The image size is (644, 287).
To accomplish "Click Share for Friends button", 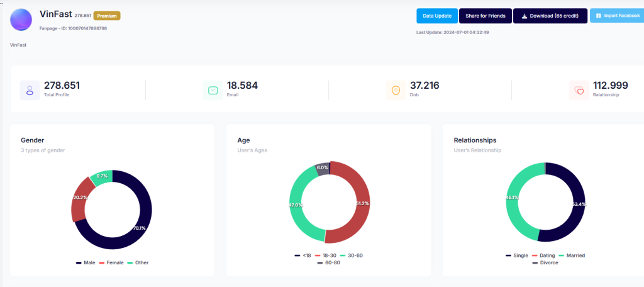I will pyautogui.click(x=486, y=16).
